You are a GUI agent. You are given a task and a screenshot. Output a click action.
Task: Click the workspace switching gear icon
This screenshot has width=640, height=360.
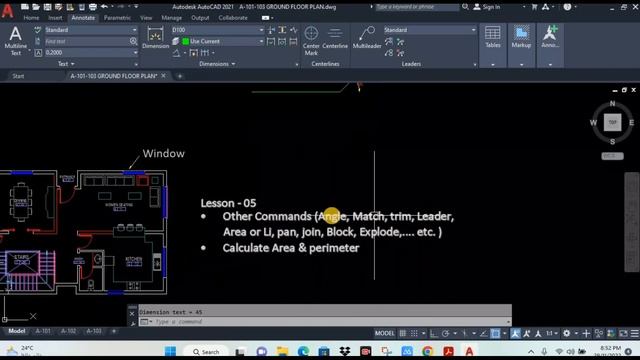tap(567, 333)
